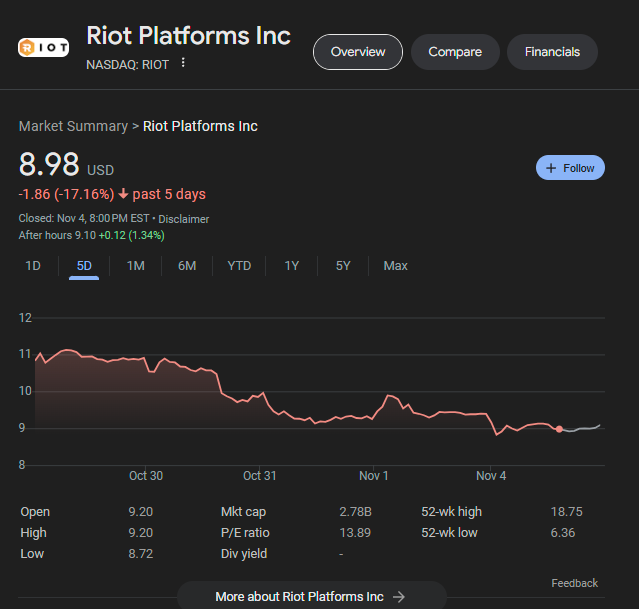Click the Oct 31 axis label
The width and height of the screenshot is (639, 609).
tap(260, 476)
